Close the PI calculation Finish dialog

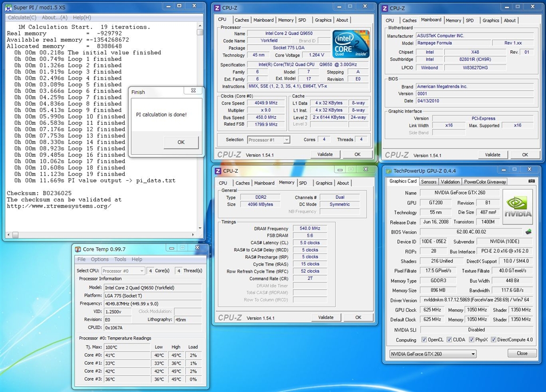click(x=192, y=91)
